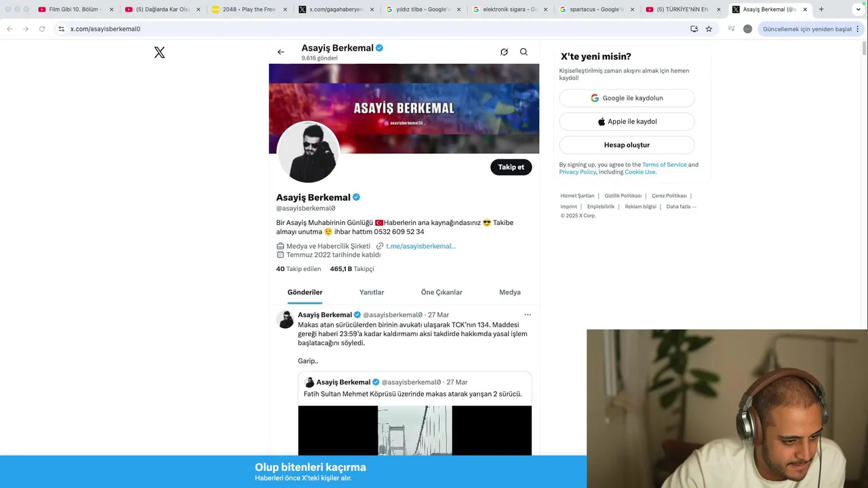Click the address bar URL field
Viewport: 868px width, 488px height.
click(x=373, y=29)
